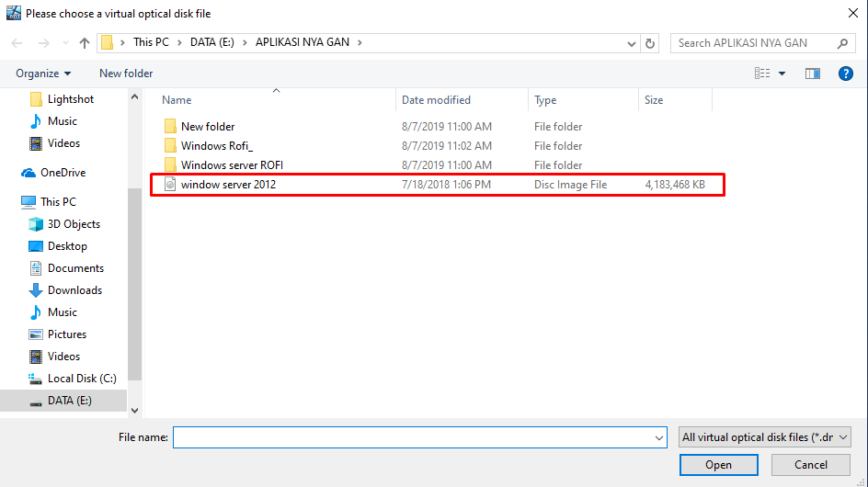Expand chevron after DATA (E:) breadcrumb
The width and height of the screenshot is (868, 487).
245,42
